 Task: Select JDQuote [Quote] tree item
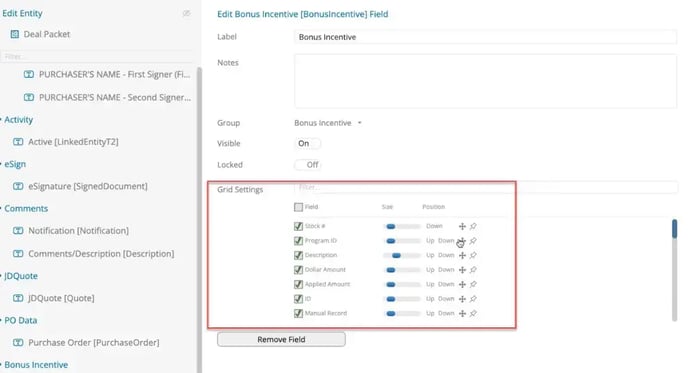pyautogui.click(x=61, y=298)
